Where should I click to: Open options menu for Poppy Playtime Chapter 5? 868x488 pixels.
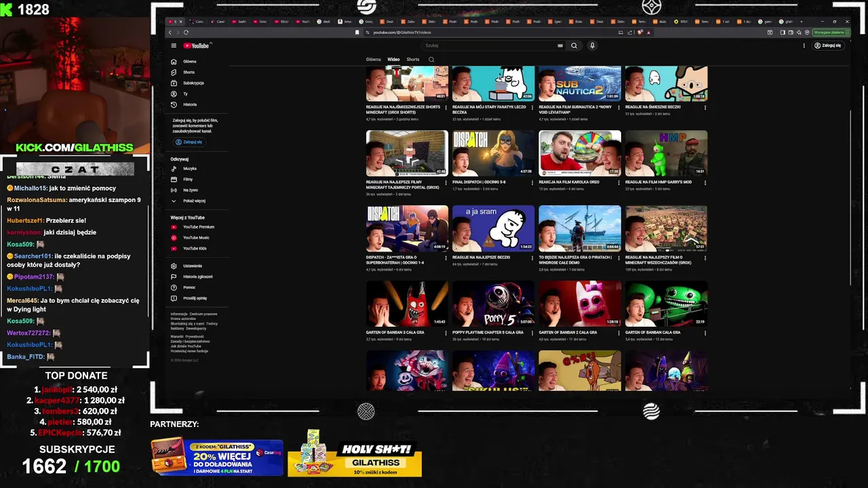point(532,333)
